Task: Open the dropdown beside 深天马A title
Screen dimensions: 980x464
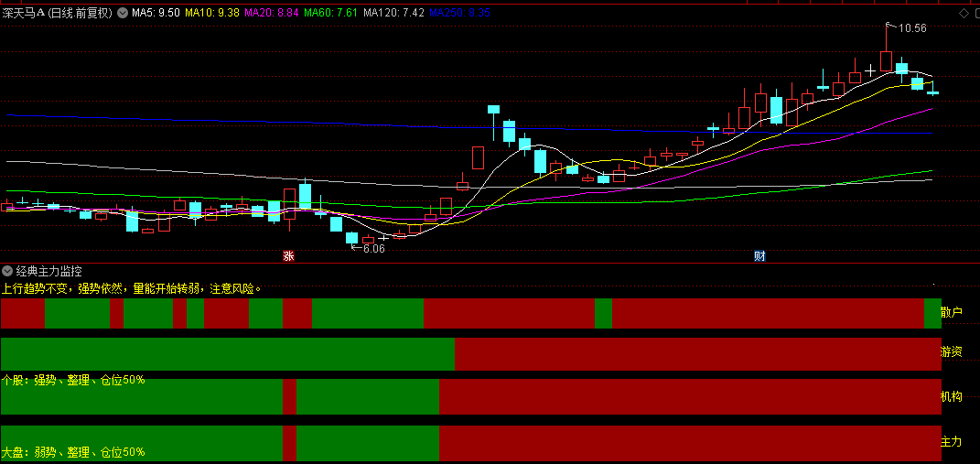Action: click(122, 13)
